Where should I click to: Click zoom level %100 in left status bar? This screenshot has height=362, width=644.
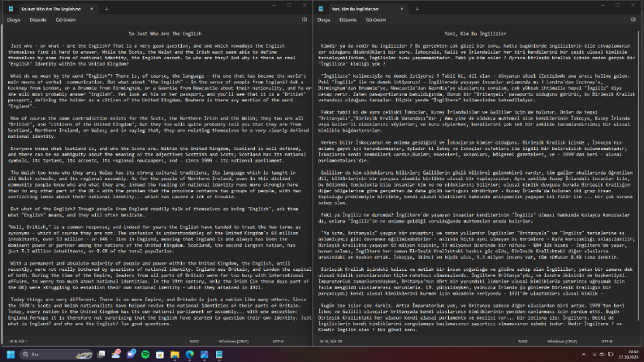click(194, 341)
